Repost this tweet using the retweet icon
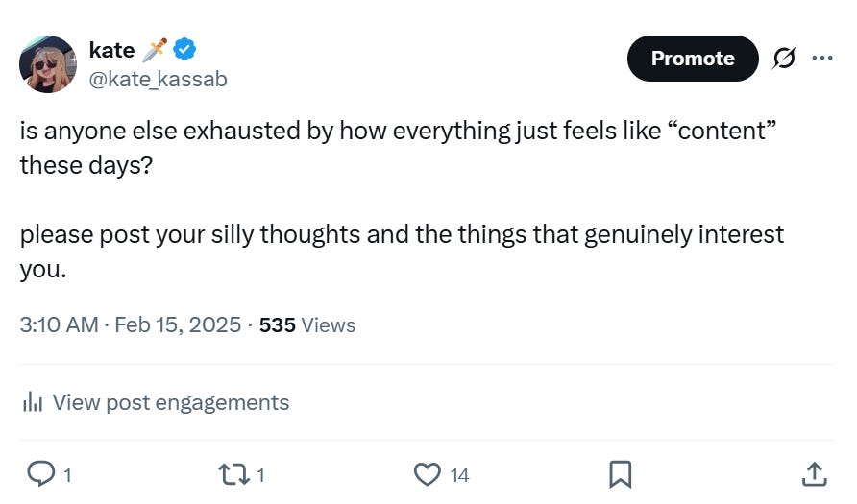This screenshot has height=504, width=857. [x=233, y=474]
